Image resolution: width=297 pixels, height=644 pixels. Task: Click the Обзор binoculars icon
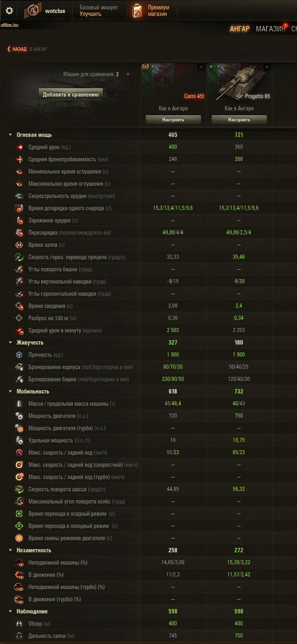(19, 624)
